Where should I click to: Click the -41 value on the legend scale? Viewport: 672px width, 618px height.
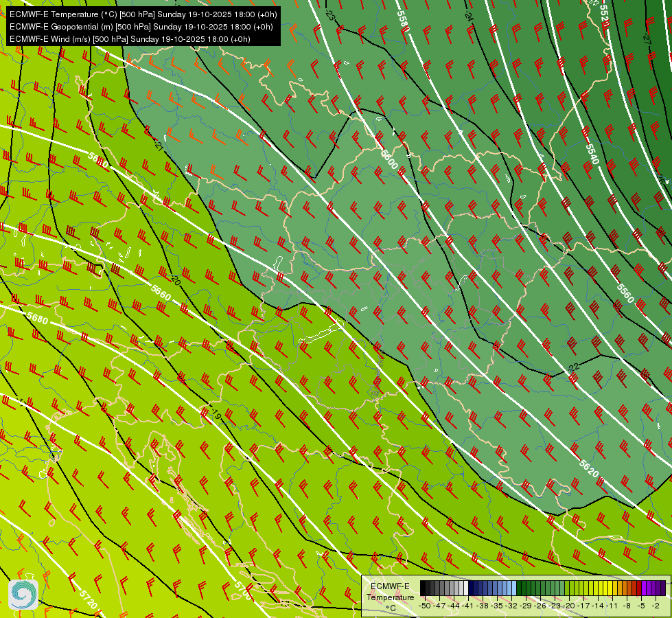(x=467, y=606)
